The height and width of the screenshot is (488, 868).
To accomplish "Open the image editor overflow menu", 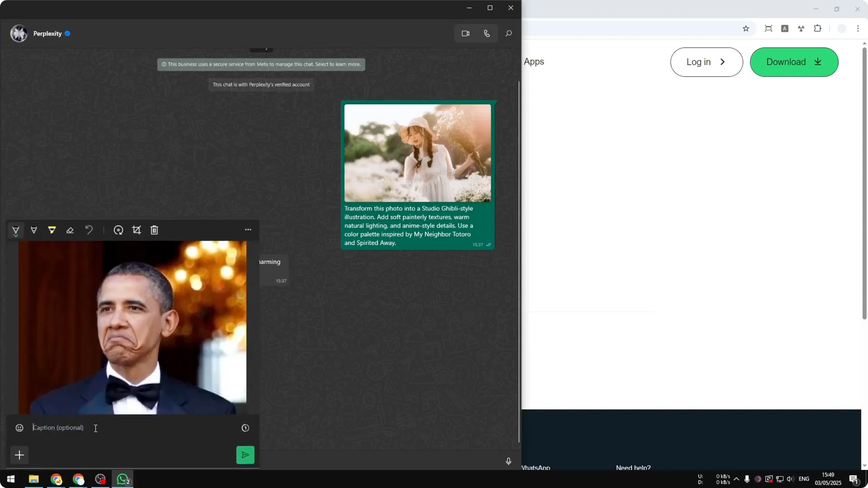I will pyautogui.click(x=248, y=230).
